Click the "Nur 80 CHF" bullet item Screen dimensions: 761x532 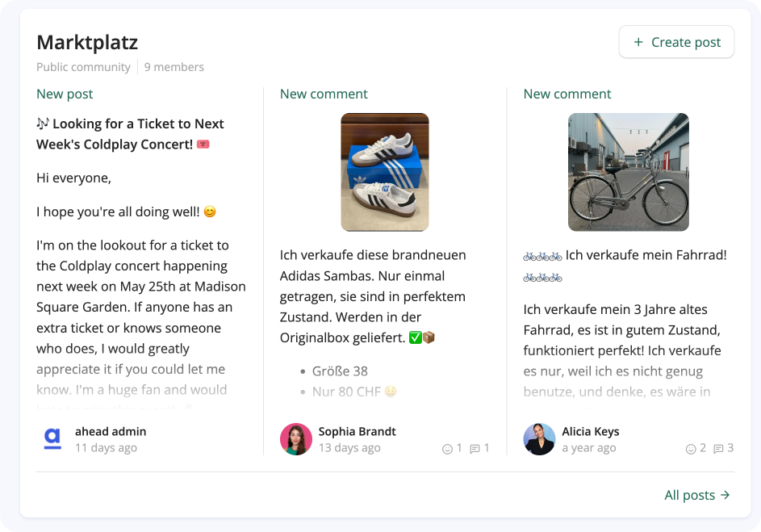pos(354,392)
